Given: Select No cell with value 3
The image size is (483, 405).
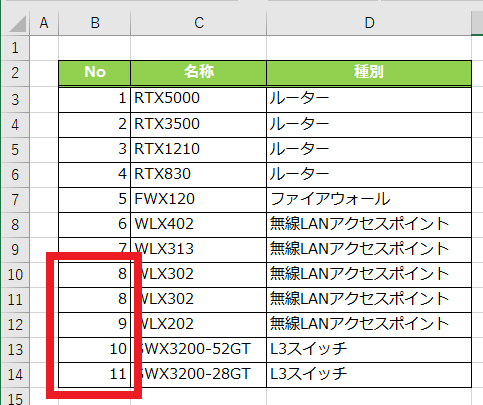Looking at the screenshot, I should tap(95, 150).
